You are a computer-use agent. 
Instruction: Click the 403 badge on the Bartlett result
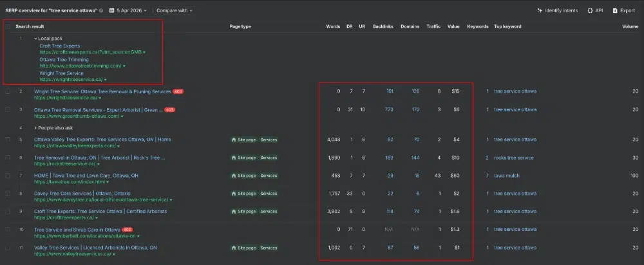[128, 230]
